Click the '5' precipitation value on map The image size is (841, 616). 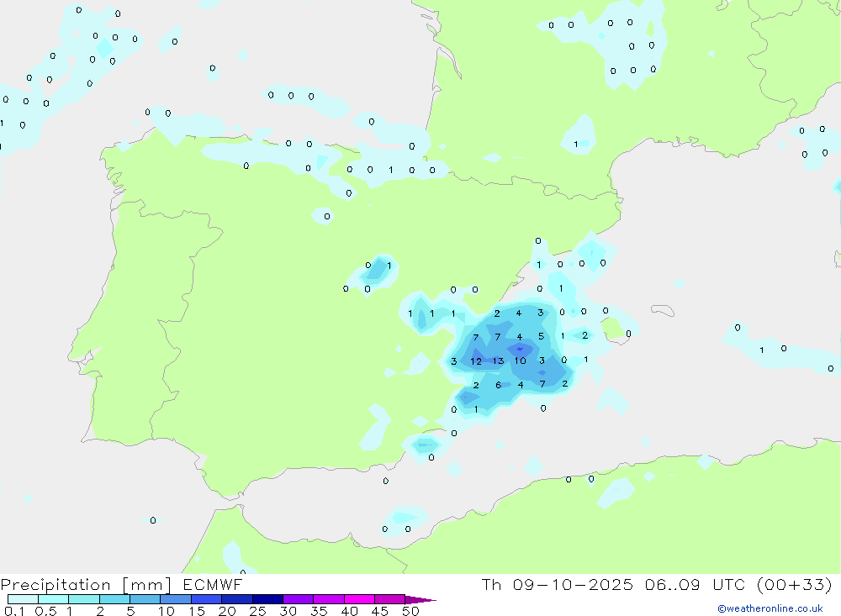pos(541,336)
